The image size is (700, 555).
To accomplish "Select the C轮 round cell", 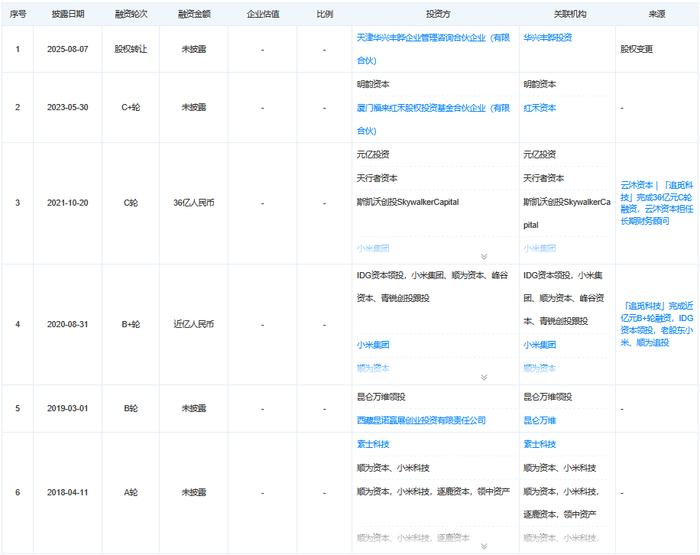I will 131,203.
